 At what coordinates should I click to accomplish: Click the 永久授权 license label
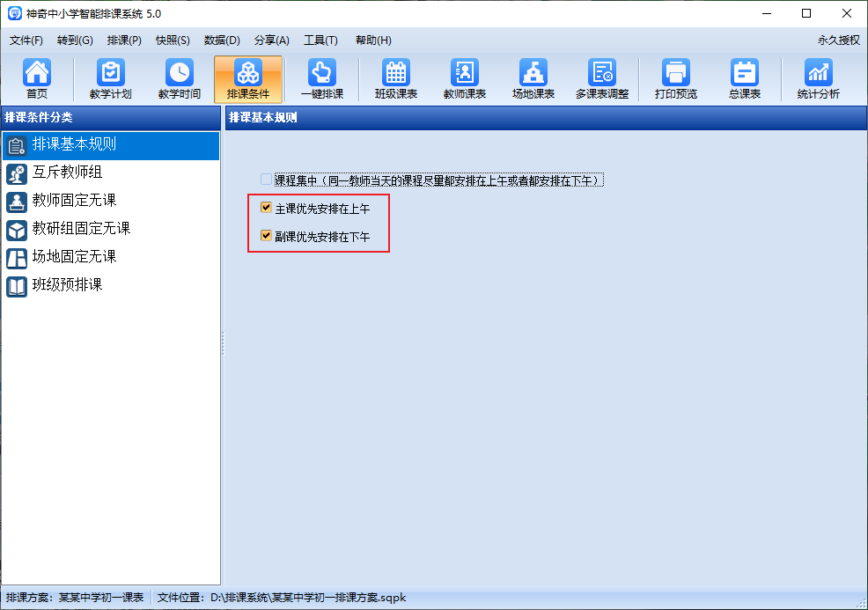coord(839,40)
